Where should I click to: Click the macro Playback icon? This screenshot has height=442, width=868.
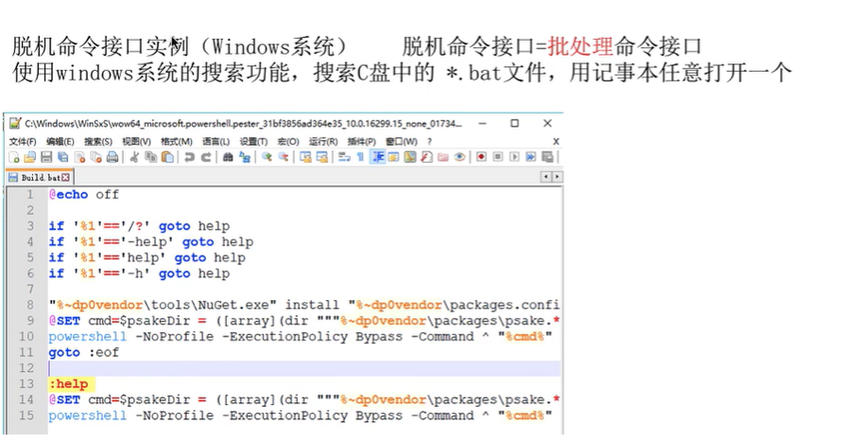pyautogui.click(x=514, y=157)
